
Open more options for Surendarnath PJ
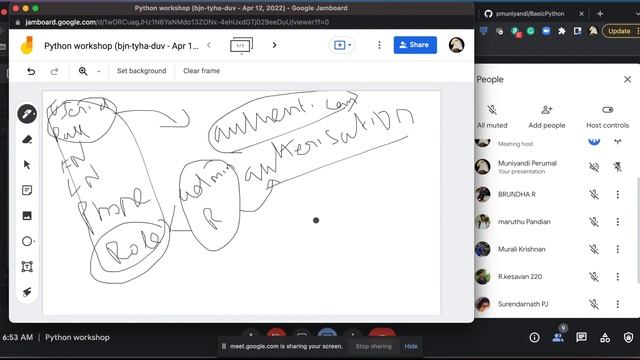[618, 304]
